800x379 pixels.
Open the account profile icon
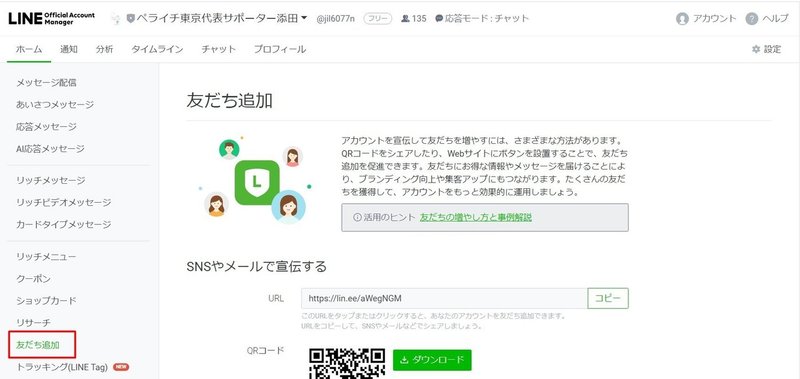pos(682,19)
